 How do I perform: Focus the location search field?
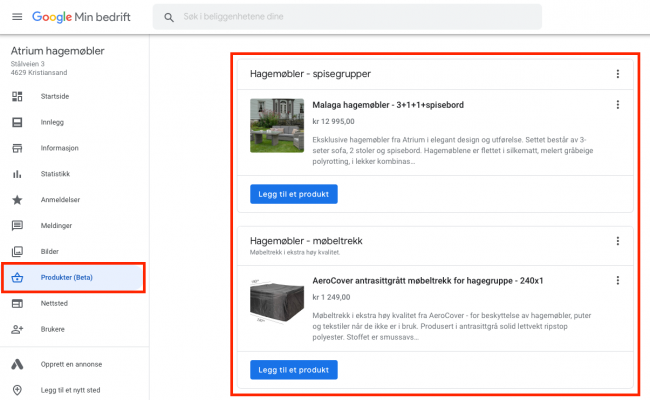347,17
